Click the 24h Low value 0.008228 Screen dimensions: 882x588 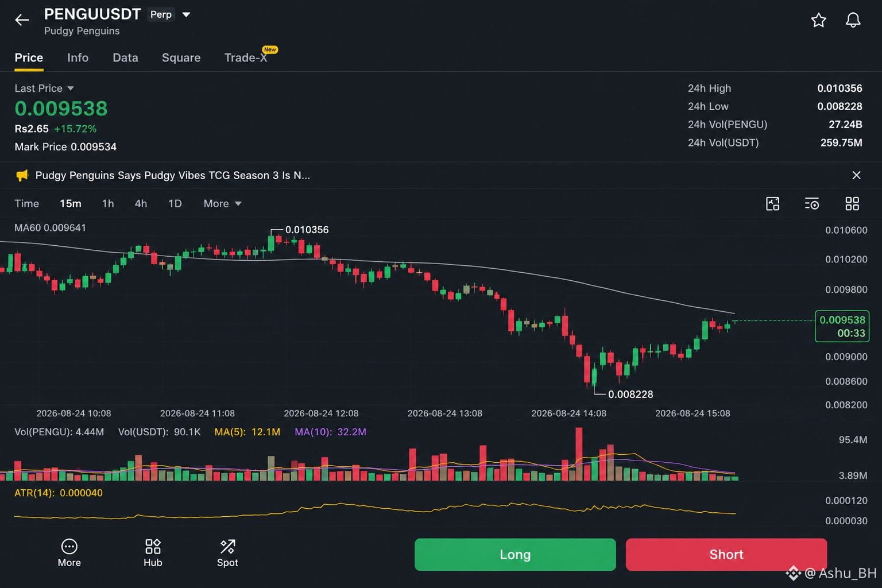click(x=840, y=106)
